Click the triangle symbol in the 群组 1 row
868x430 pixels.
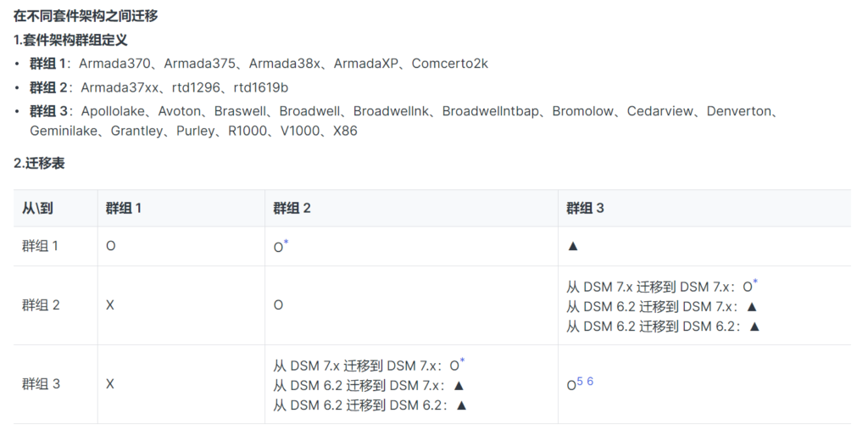tap(572, 246)
